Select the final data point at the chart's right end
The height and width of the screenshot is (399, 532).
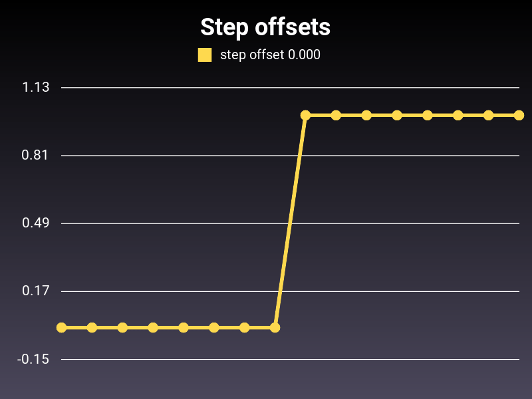coord(519,115)
